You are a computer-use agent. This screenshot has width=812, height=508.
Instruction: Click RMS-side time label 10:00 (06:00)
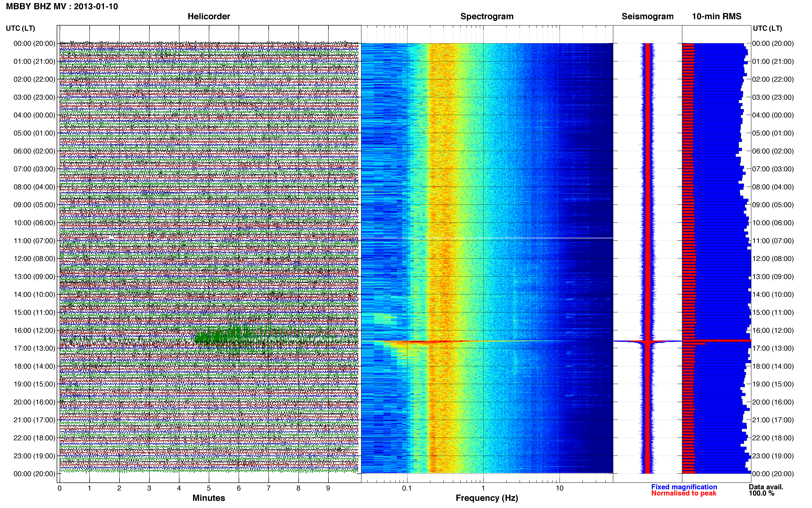click(773, 223)
